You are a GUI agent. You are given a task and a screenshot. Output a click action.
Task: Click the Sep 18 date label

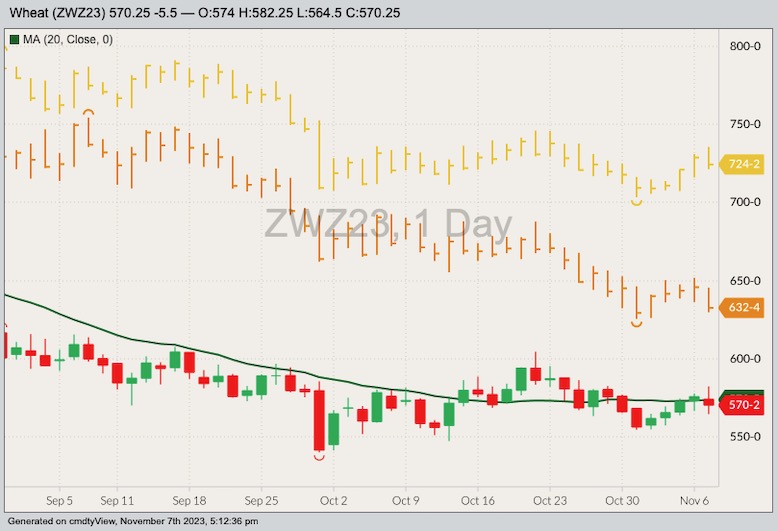click(189, 500)
